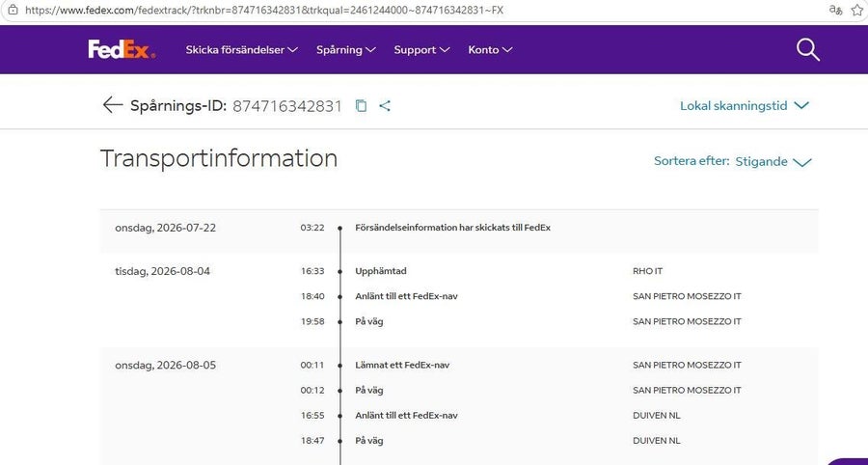Copy the tracking ID with copy icon
868x465 pixels.
coord(361,106)
